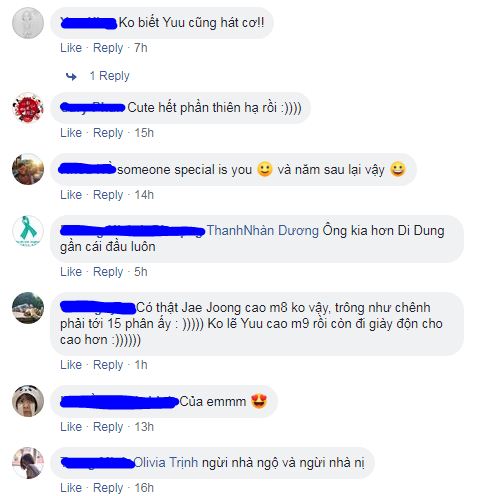Screen dimensions: 500x496
Task: Open tagged profile ThanhNhân Dương
Action: point(263,230)
